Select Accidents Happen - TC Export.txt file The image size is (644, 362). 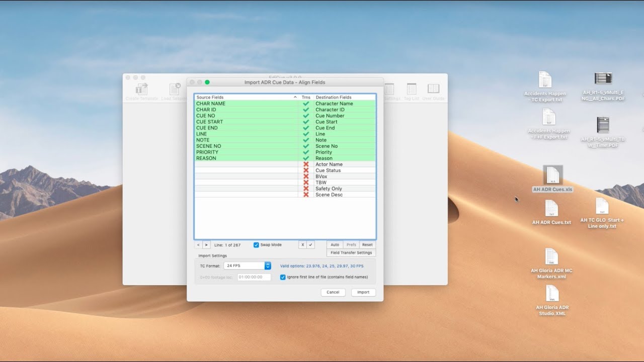point(545,87)
